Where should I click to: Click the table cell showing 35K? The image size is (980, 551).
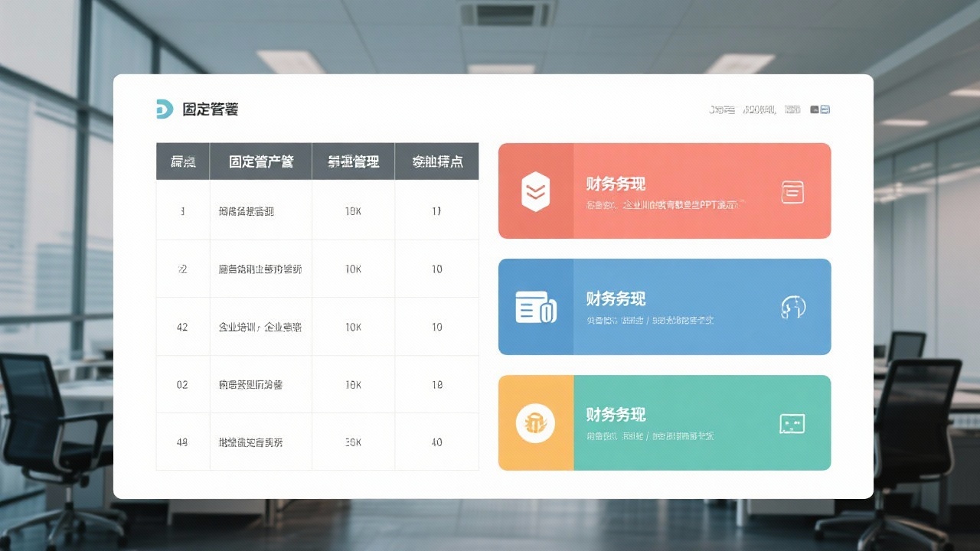click(x=353, y=442)
